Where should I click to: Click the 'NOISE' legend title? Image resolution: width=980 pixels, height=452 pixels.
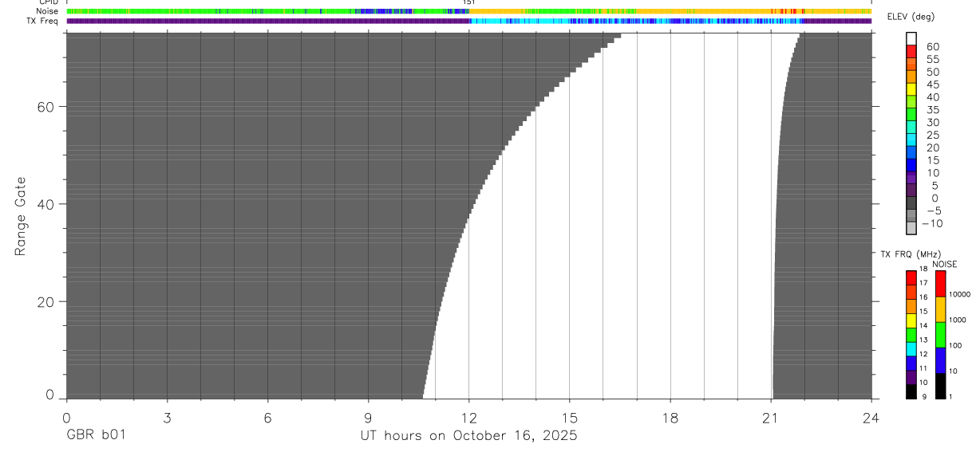[944, 264]
